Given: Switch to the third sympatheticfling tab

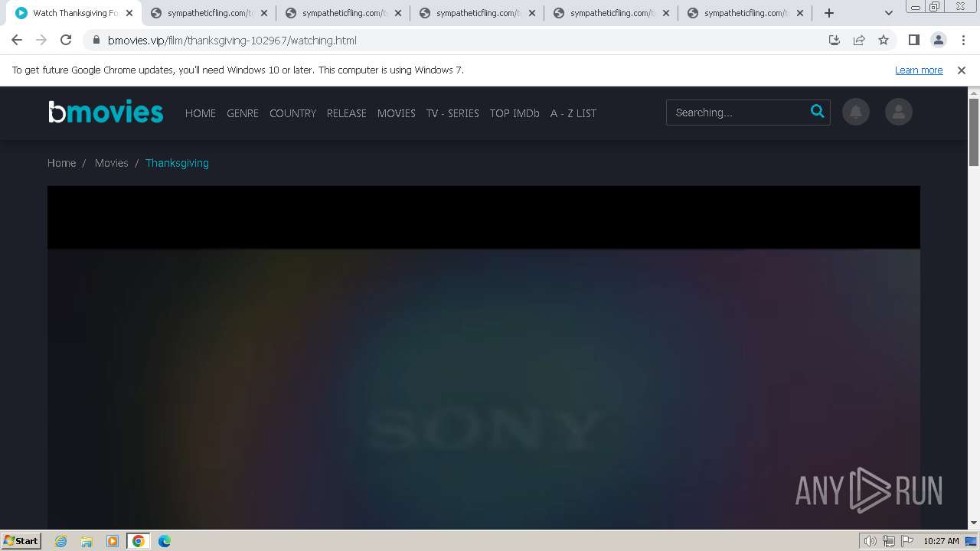Looking at the screenshot, I should coord(477,13).
